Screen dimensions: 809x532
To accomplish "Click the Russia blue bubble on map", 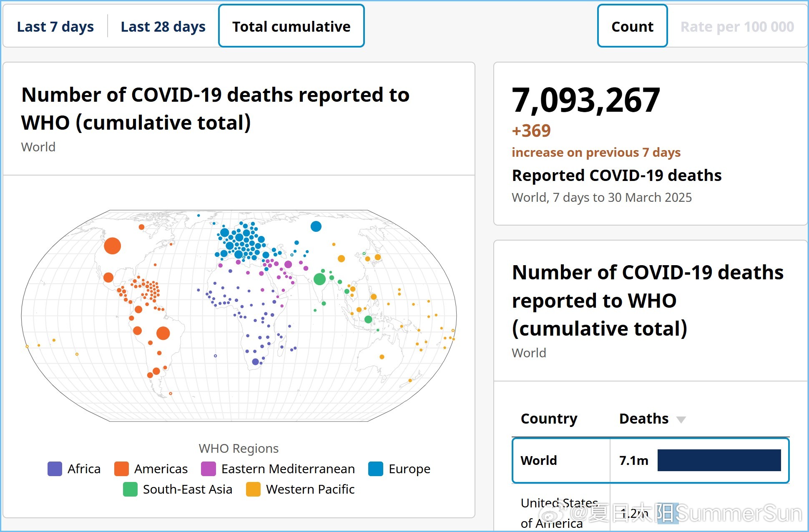I will pos(316,226).
